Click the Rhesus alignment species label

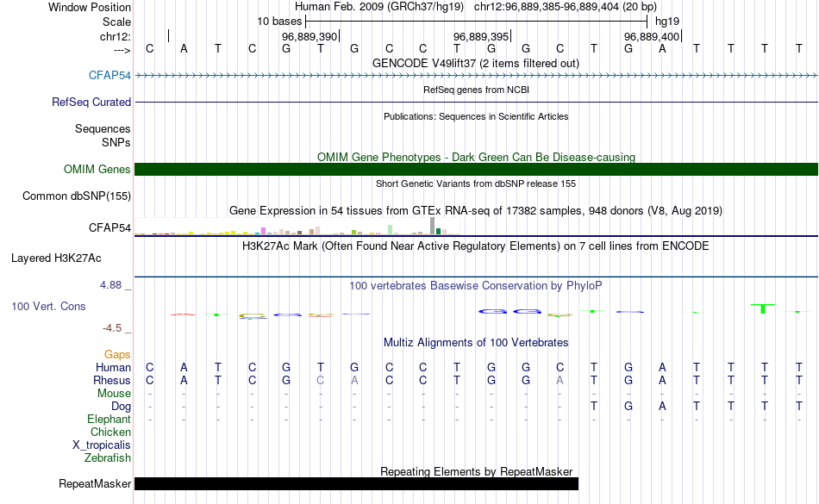click(112, 380)
